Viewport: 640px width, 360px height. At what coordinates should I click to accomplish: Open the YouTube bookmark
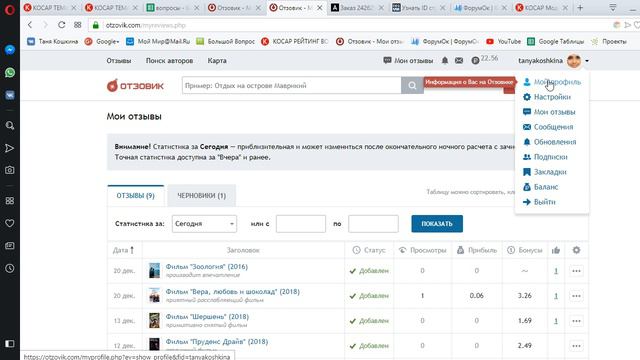504,41
